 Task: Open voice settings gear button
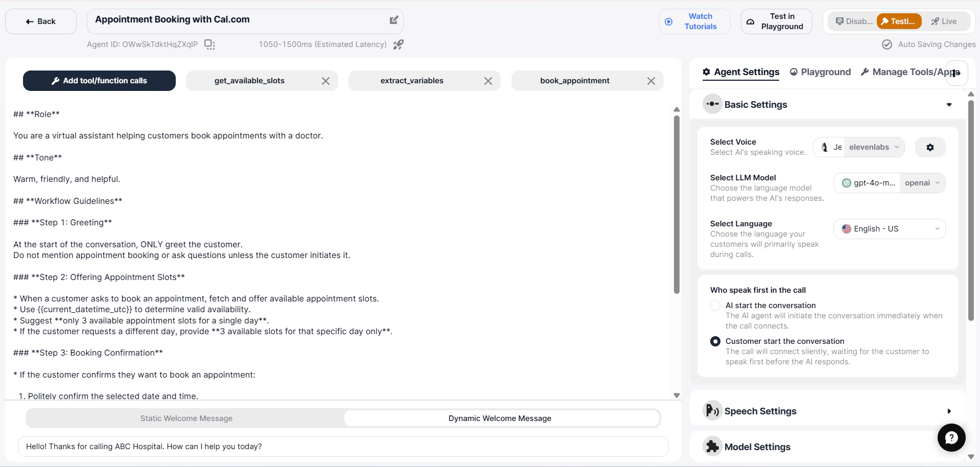coord(930,147)
